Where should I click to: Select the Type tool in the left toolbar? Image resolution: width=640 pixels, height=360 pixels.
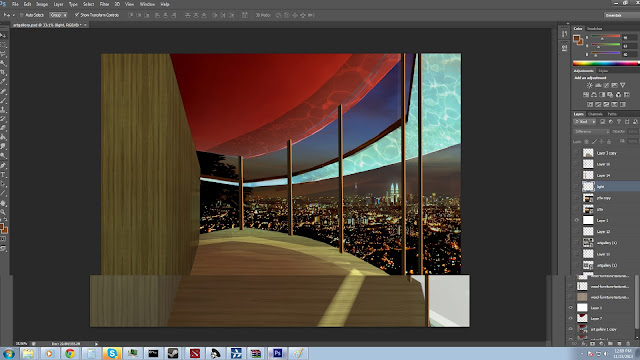coord(3,174)
